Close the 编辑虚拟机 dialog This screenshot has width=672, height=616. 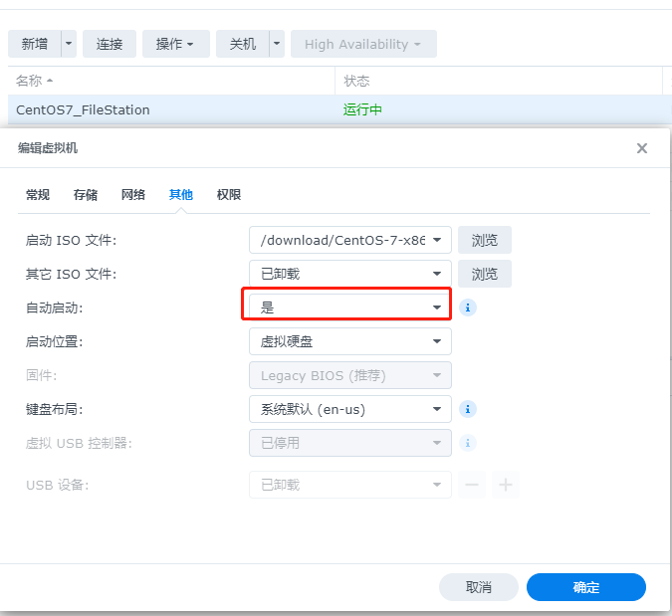641,148
